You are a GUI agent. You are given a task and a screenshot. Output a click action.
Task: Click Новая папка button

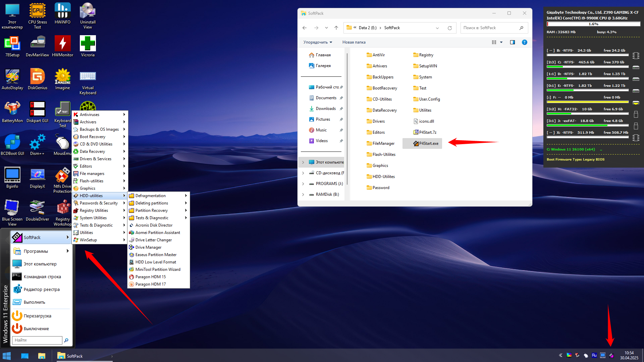(354, 42)
